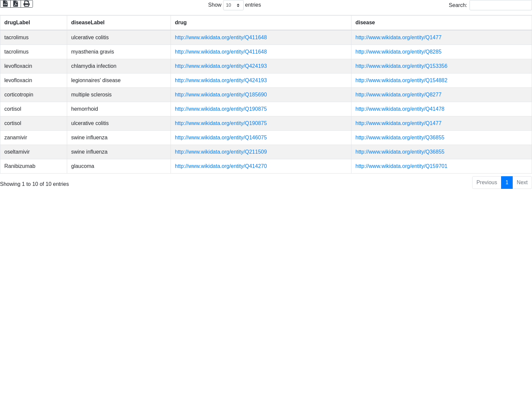
Task: Go to the Next page
Action: pos(522,183)
